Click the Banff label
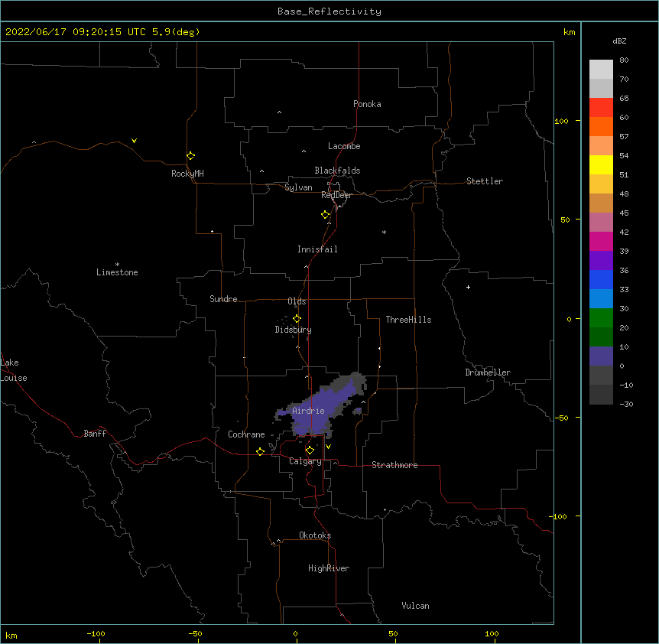Image resolution: width=659 pixels, height=644 pixels. click(x=95, y=434)
